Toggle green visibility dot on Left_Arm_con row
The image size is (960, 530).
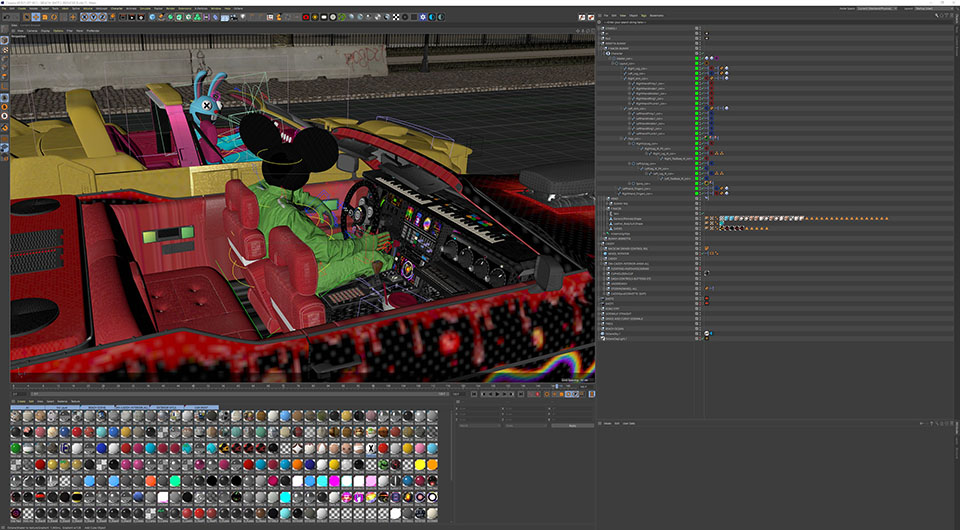(697, 108)
